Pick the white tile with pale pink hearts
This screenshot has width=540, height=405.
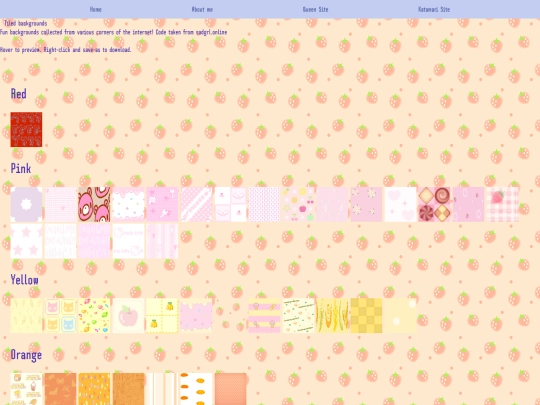pyautogui.click(x=401, y=205)
